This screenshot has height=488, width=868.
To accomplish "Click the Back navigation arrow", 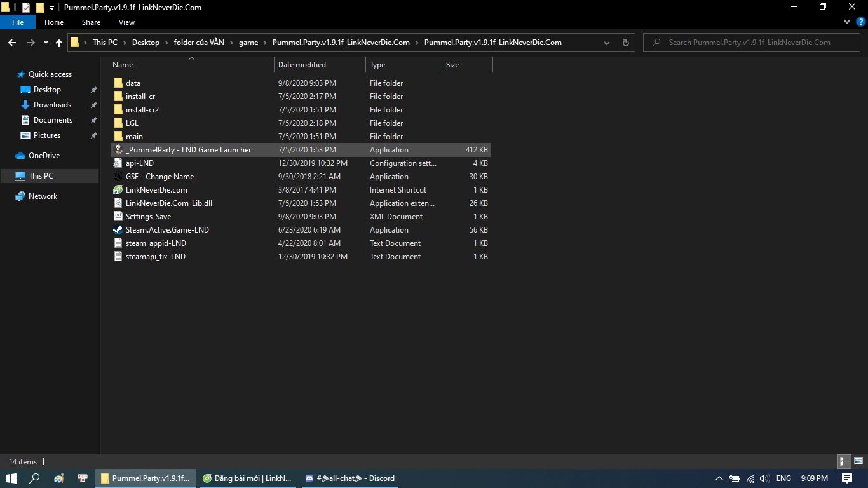I will tap(11, 43).
